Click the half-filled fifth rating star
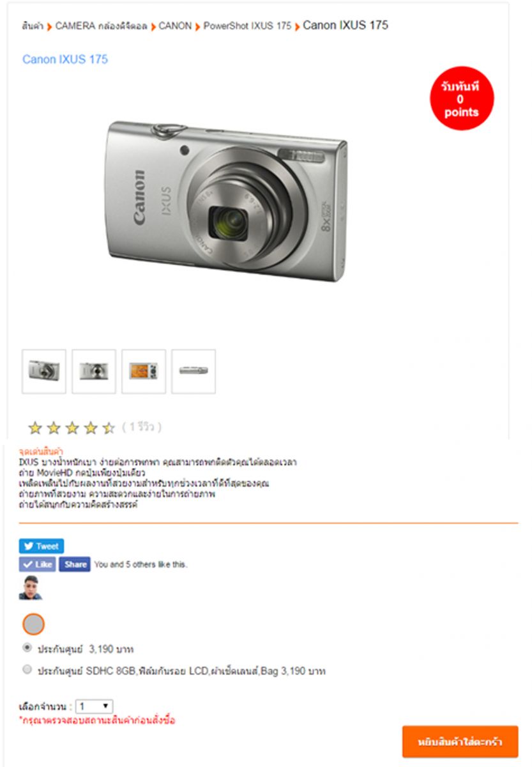 point(109,428)
